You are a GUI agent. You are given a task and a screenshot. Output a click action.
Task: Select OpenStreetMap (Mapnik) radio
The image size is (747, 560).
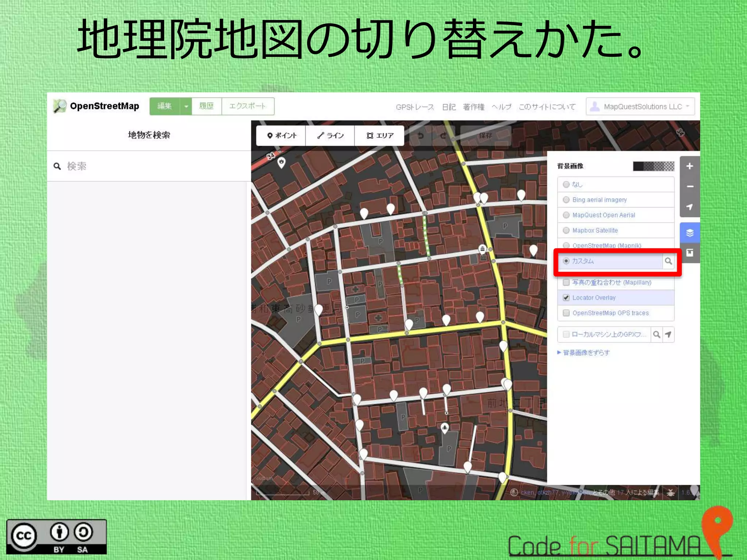[566, 245]
